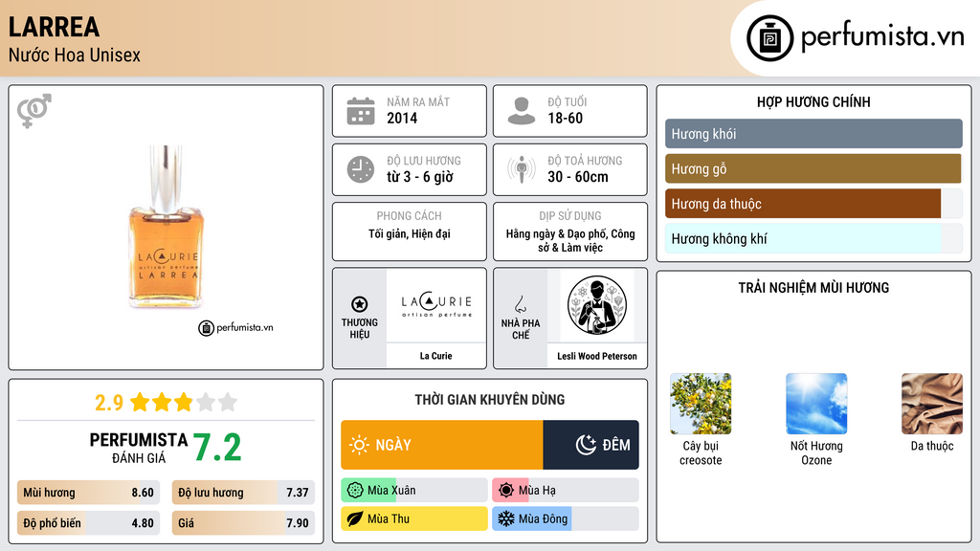This screenshot has height=551, width=980.
Task: Click the snowflake icon for Mùa Đông
Action: 506,518
